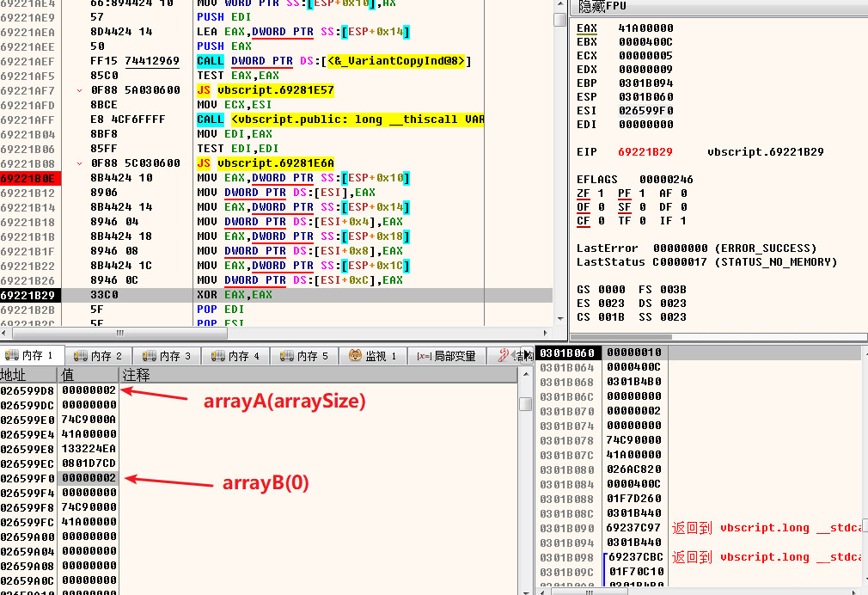The width and height of the screenshot is (868, 595).
Task: Click the jump arrow beside JS vbscript.69281E6A
Action: pos(80,163)
